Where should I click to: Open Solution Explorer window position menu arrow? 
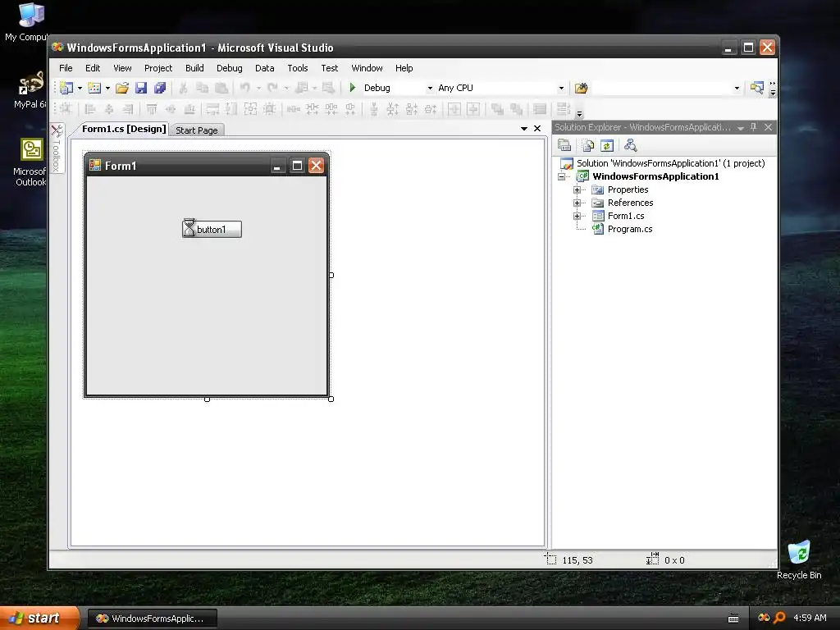click(x=741, y=127)
